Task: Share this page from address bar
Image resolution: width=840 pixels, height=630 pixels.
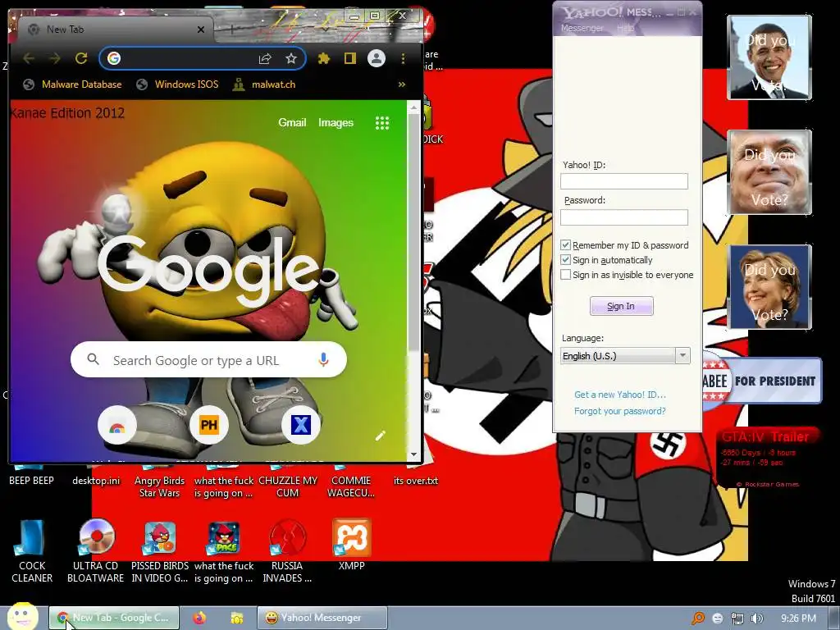Action: point(265,58)
